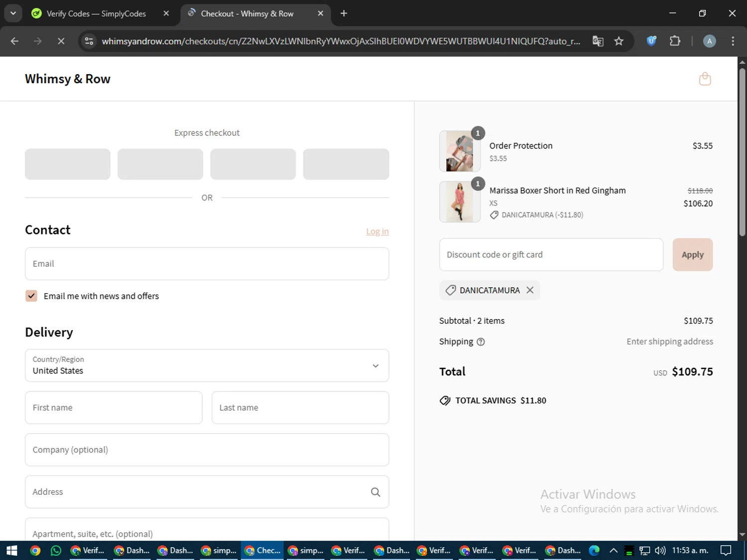This screenshot has height=560, width=747.
Task: Click the scrollbar down arrow
Action: click(742, 535)
